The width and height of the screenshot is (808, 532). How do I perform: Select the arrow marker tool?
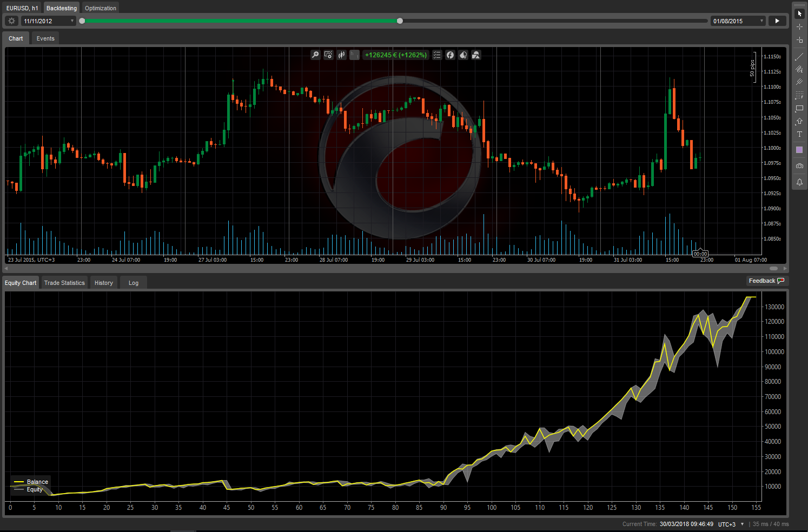tap(799, 121)
